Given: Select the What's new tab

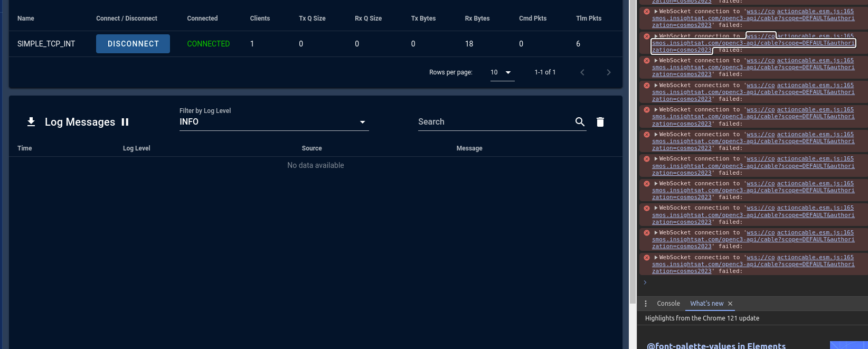Looking at the screenshot, I should (706, 304).
